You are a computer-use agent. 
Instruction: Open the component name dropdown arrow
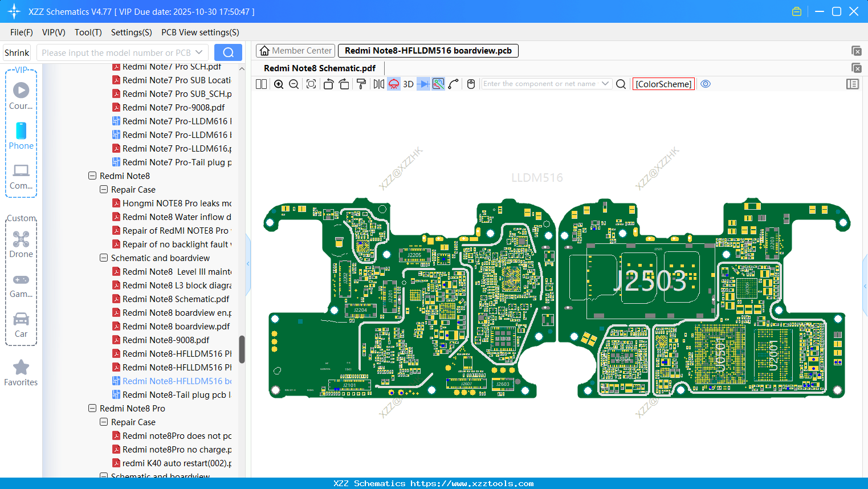pos(605,84)
